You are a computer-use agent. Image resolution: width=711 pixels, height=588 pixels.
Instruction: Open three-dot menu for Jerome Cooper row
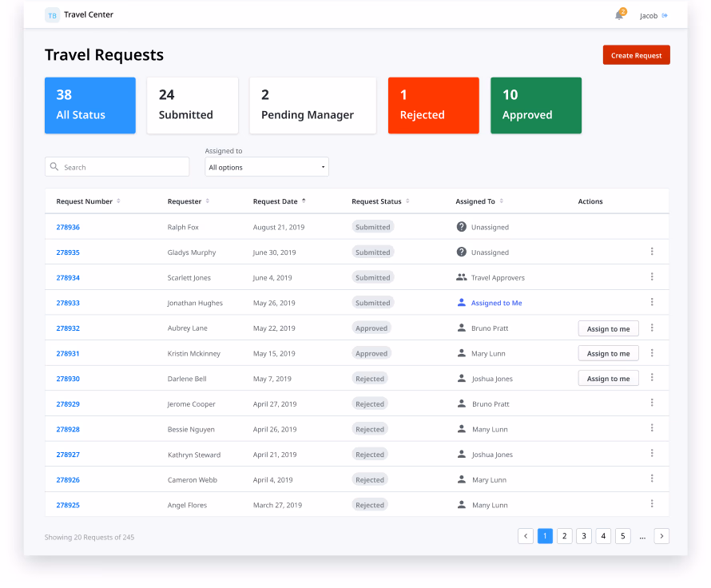click(652, 403)
